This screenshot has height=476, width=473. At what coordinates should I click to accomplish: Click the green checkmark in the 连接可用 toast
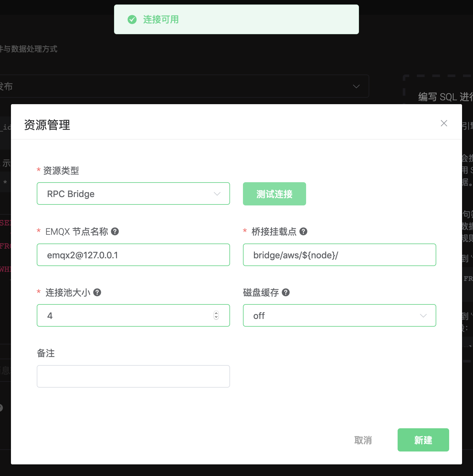tap(132, 20)
